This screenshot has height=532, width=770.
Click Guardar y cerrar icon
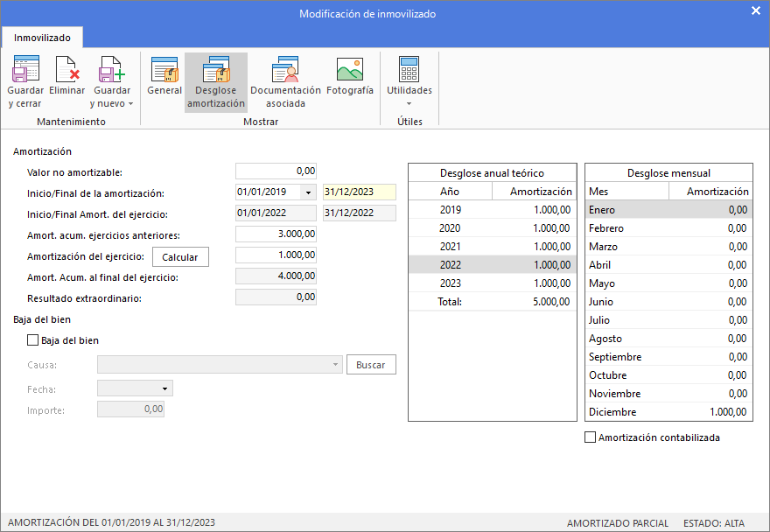click(x=25, y=69)
